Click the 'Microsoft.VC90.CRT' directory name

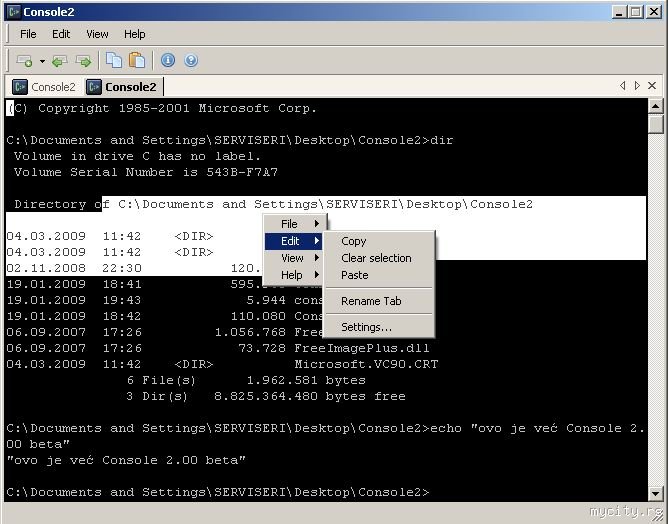point(366,365)
